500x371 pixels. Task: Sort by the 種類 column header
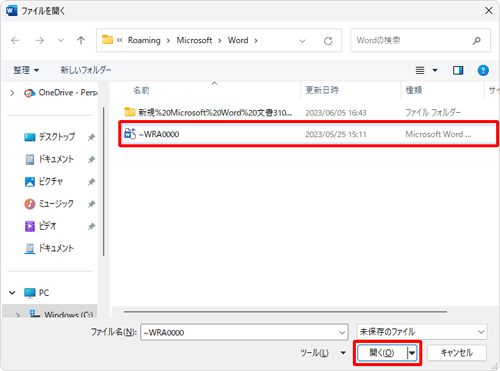(414, 90)
